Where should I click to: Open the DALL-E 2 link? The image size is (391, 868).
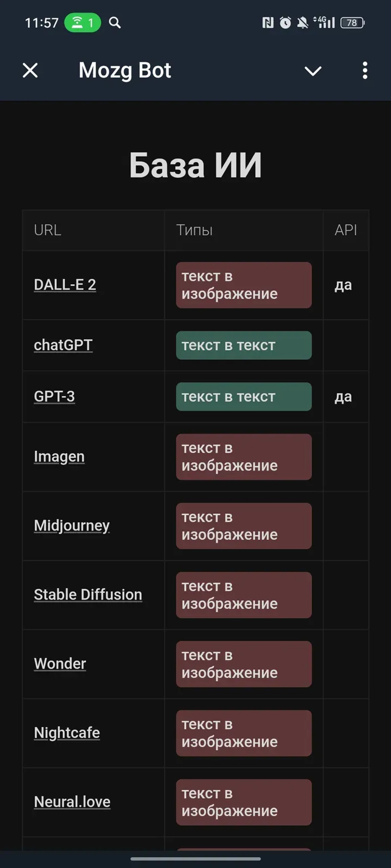[x=65, y=285]
